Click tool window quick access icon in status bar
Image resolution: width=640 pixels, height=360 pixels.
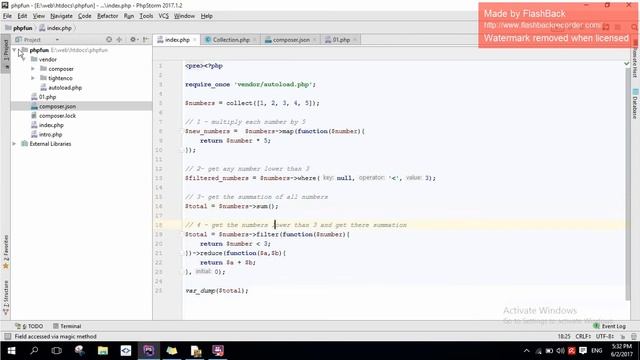coord(7,336)
